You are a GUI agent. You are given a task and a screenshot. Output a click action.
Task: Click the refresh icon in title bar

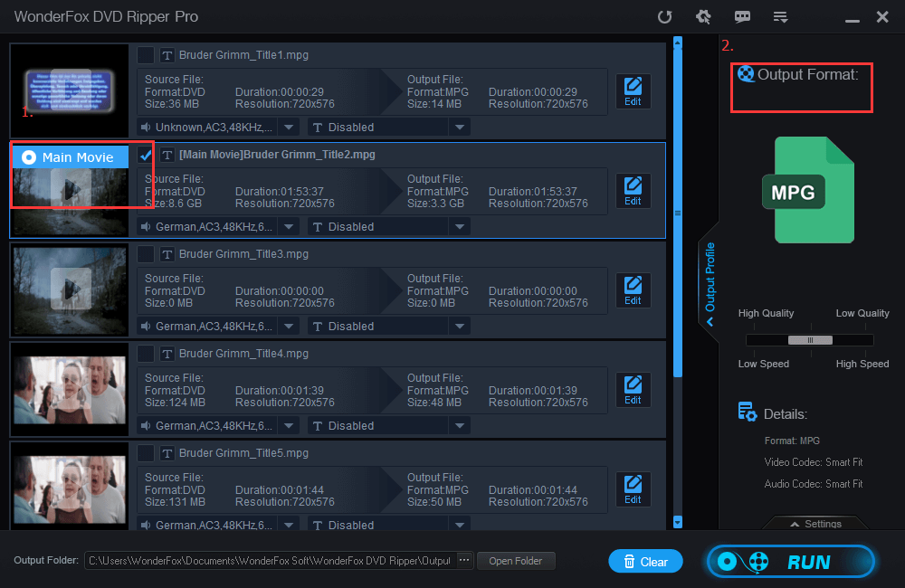664,17
